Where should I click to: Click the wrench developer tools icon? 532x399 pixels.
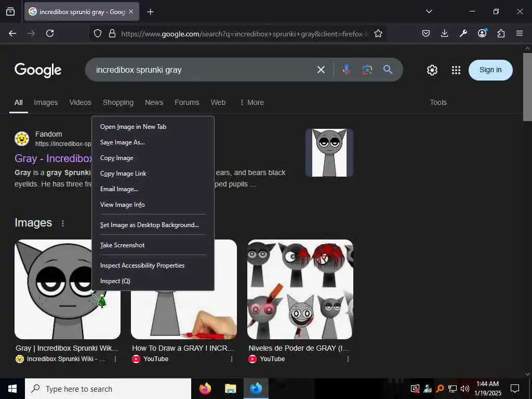pyautogui.click(x=463, y=33)
